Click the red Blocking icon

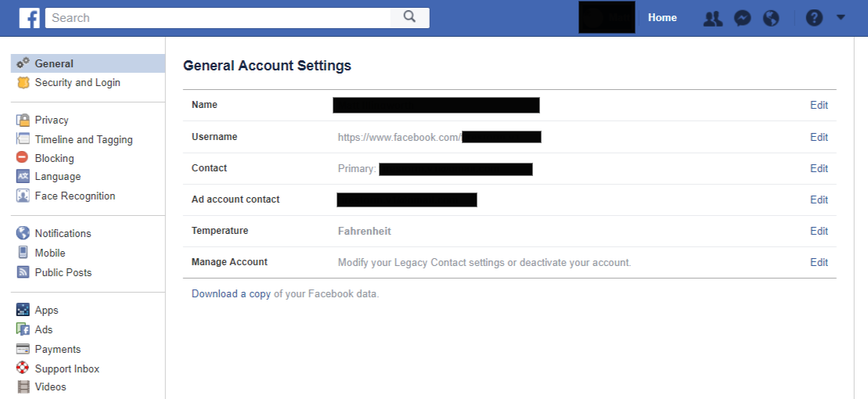(23, 158)
